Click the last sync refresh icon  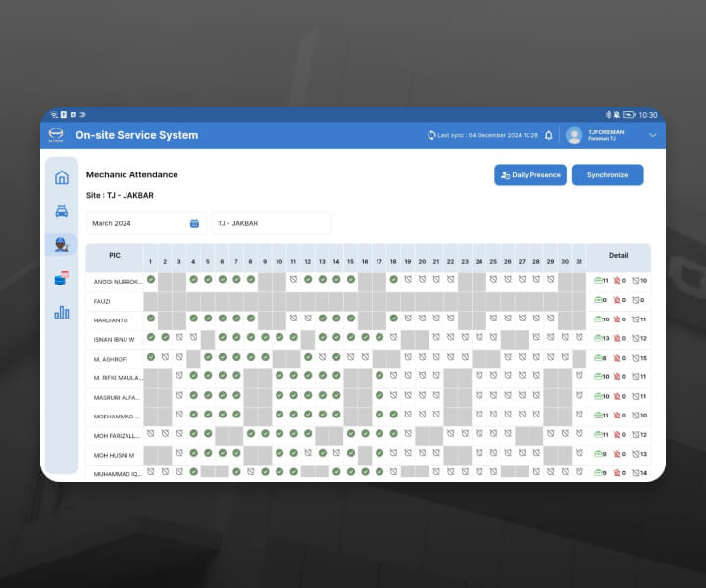[x=431, y=135]
